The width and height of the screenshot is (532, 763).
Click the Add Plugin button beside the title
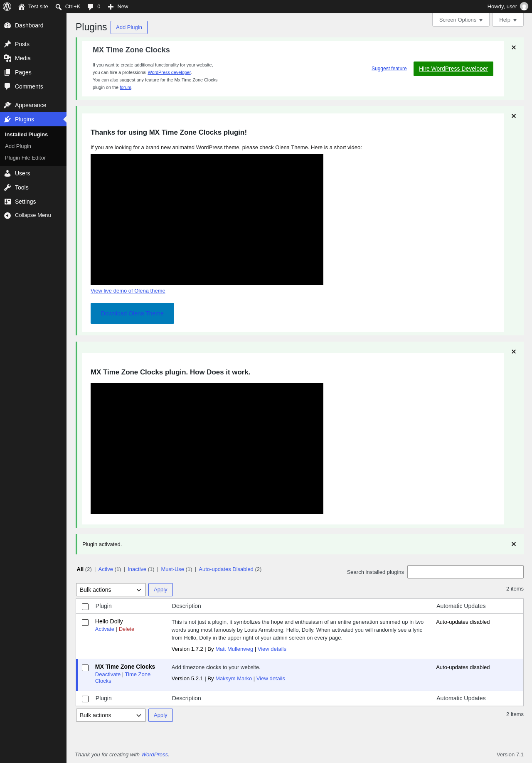tap(129, 27)
